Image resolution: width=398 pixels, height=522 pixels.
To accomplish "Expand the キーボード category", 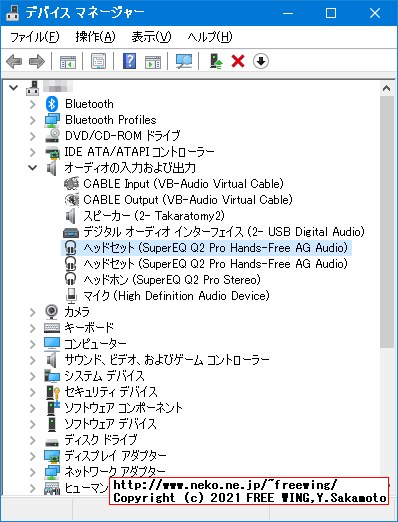I will tap(33, 328).
